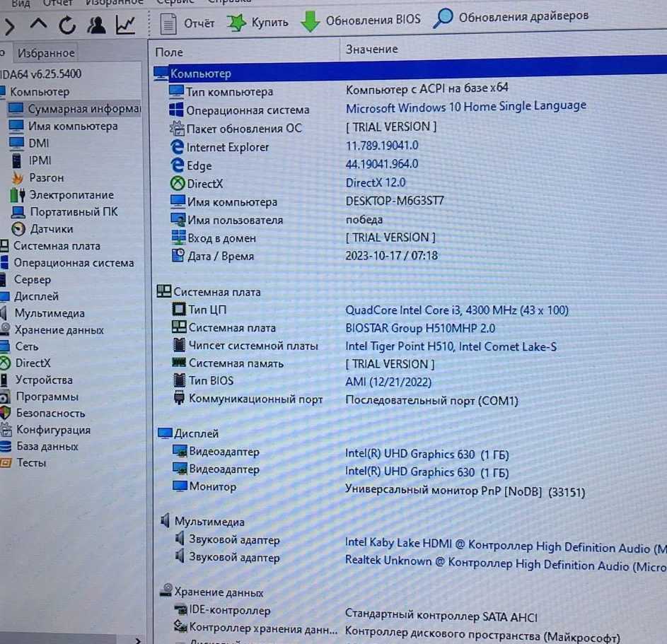667x644 pixels.
Task: Open Электропитание tree item
Action: point(62,194)
